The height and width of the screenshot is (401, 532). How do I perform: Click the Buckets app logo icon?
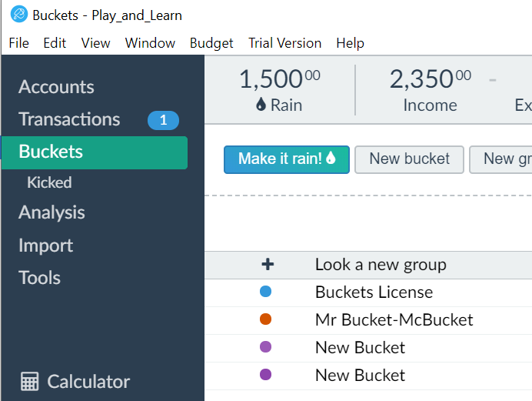[19, 15]
